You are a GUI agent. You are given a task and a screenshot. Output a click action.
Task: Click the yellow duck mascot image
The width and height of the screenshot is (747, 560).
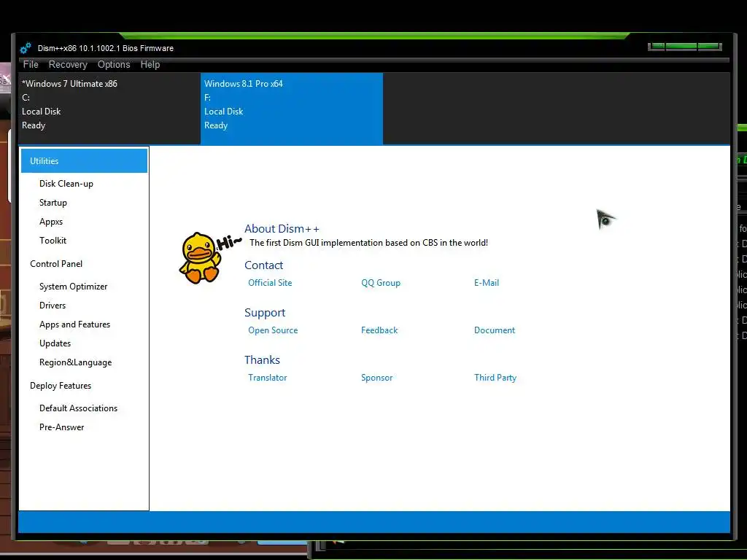click(201, 258)
